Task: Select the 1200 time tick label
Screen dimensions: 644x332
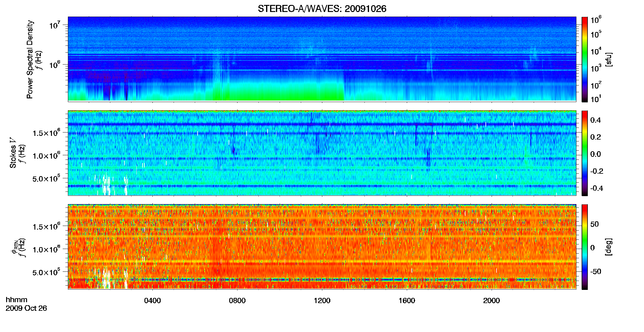Action: click(x=322, y=300)
